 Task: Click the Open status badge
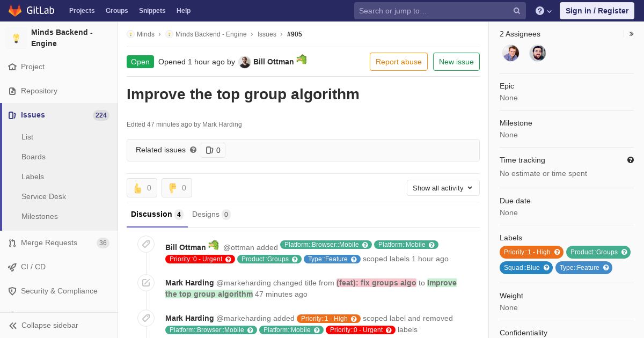click(x=140, y=62)
